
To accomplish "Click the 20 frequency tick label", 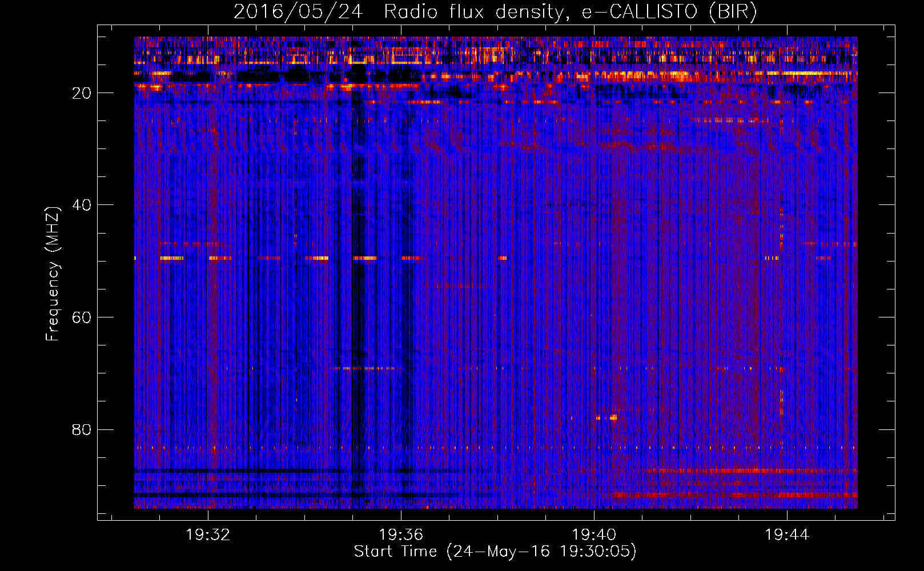I will (x=82, y=93).
